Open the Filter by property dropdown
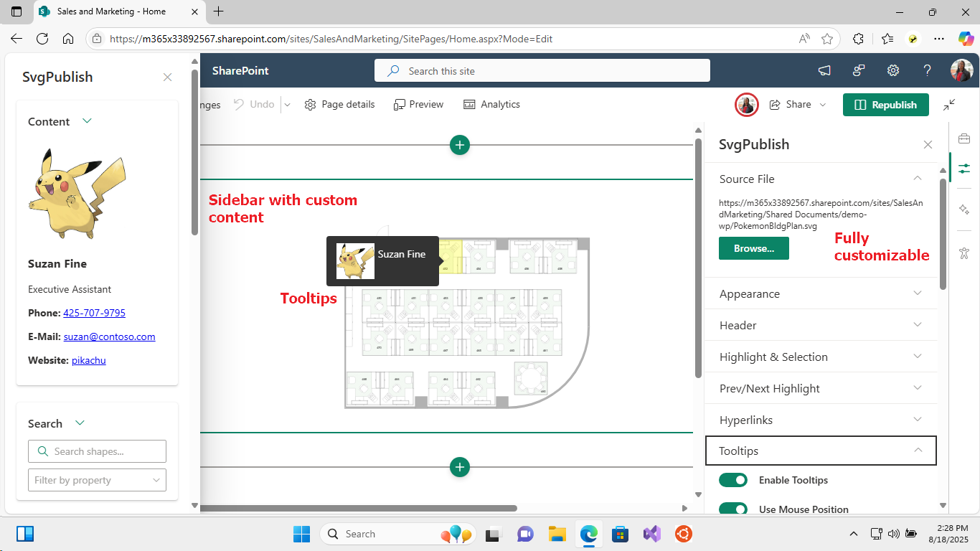Image resolution: width=980 pixels, height=551 pixels. pyautogui.click(x=97, y=480)
